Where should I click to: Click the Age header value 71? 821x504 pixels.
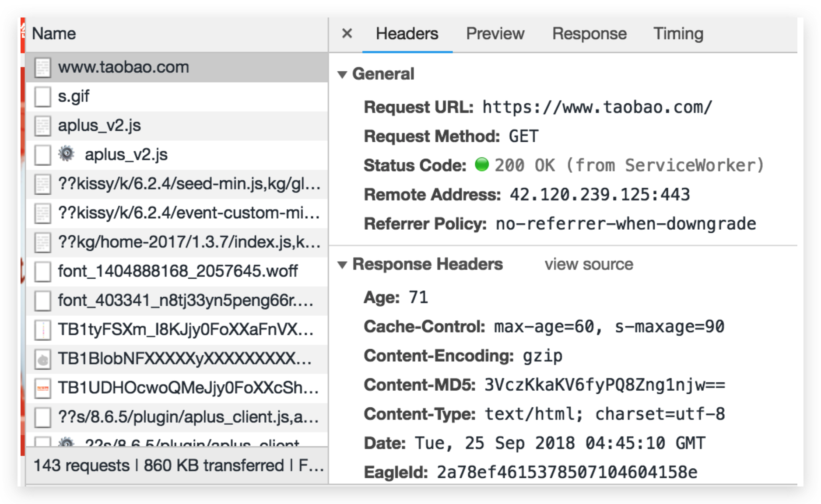tap(418, 297)
